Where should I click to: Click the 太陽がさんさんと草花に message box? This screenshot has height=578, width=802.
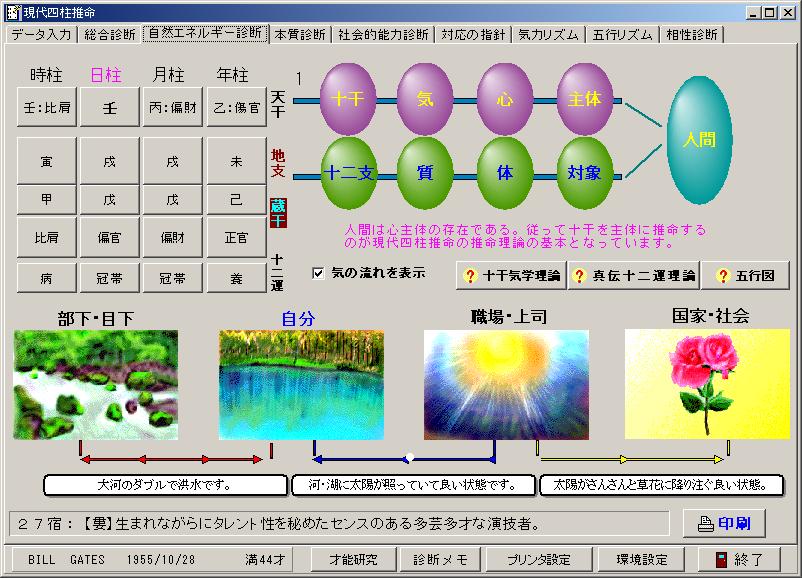click(x=661, y=485)
